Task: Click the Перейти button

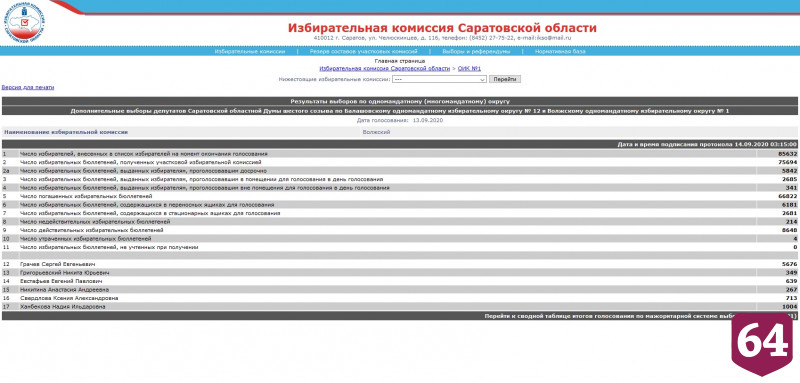Action: pyautogui.click(x=505, y=80)
